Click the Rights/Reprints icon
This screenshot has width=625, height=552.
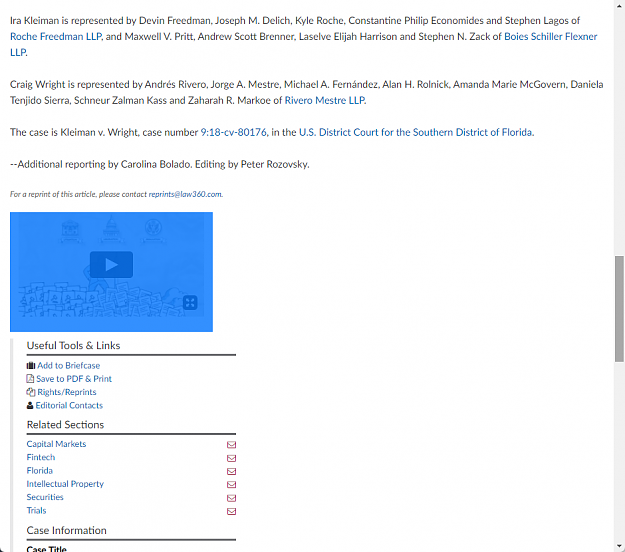point(31,392)
